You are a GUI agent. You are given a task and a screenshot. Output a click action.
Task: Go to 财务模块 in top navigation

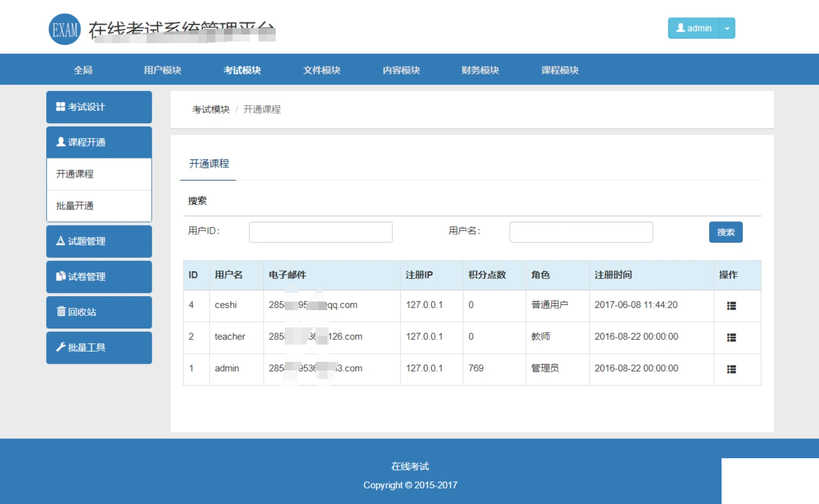[480, 70]
